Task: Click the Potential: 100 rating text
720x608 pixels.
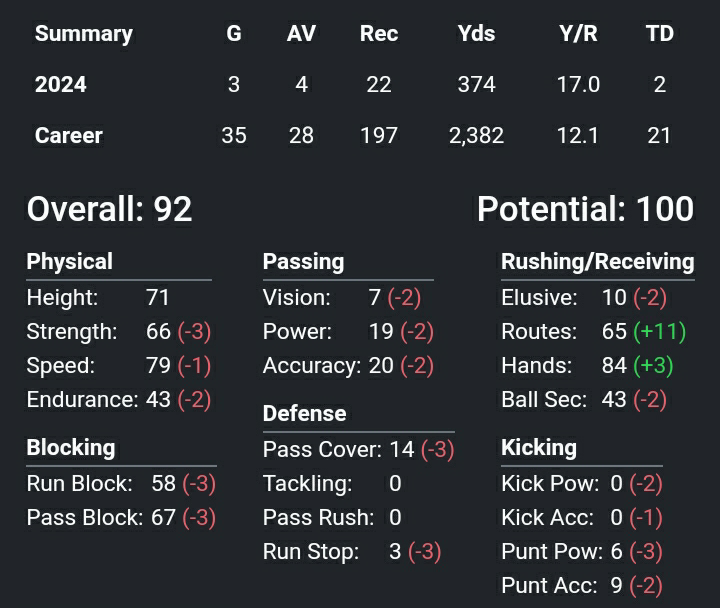Action: click(x=585, y=209)
